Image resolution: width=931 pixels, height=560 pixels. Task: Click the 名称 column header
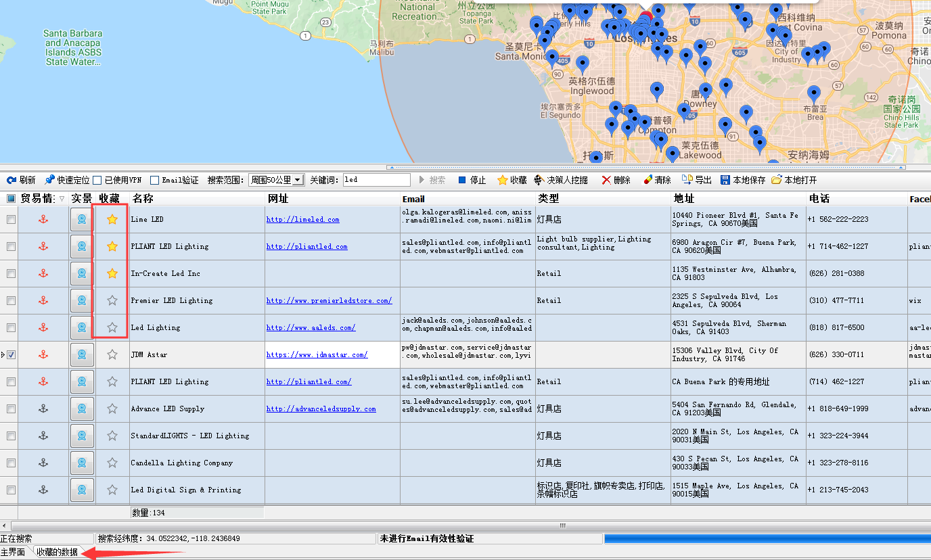[197, 199]
